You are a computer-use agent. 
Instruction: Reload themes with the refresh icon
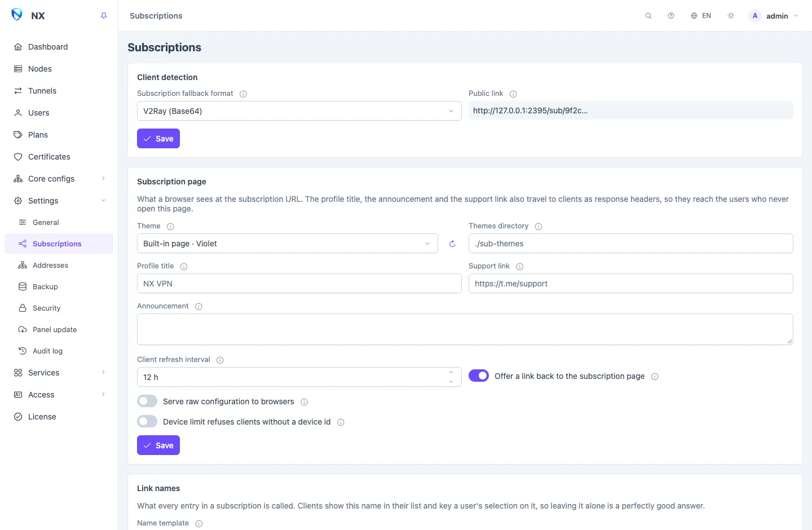452,244
